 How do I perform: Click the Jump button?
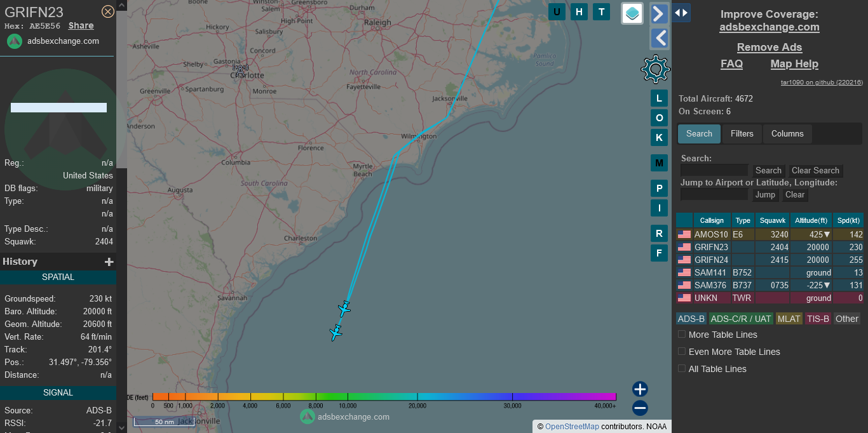(x=765, y=194)
